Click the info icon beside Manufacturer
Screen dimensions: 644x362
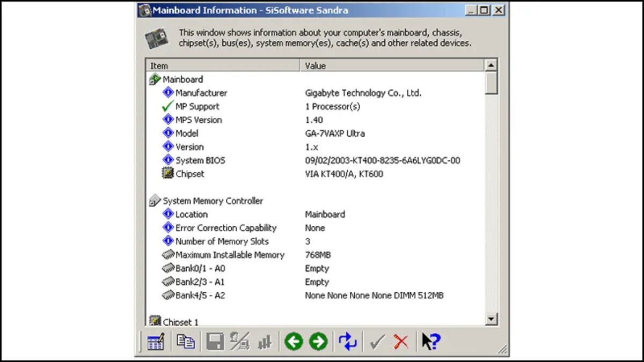click(x=168, y=93)
